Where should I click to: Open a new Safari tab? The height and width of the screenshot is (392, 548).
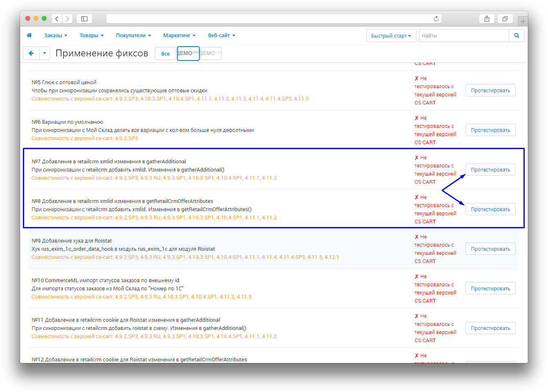pos(523,21)
